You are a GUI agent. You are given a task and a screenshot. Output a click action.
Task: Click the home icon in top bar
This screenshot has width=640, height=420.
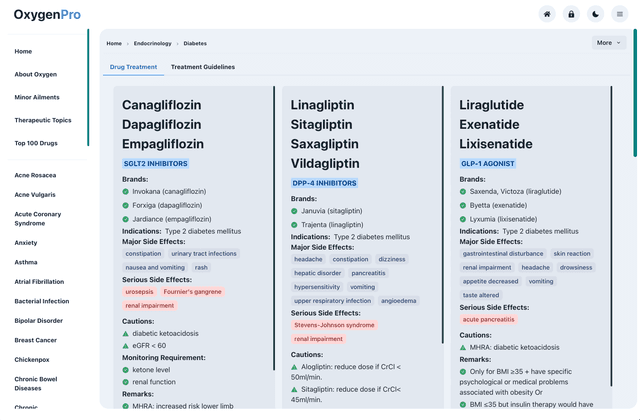point(547,14)
